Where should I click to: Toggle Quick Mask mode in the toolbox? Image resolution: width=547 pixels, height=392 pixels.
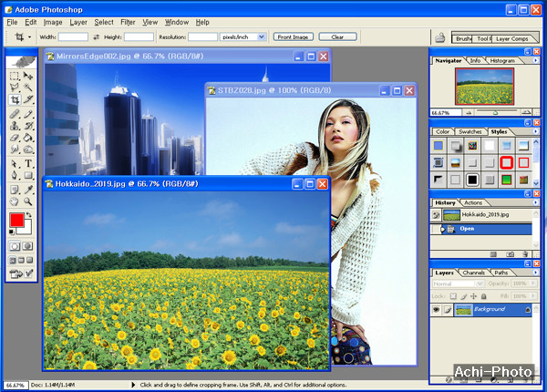click(x=28, y=246)
